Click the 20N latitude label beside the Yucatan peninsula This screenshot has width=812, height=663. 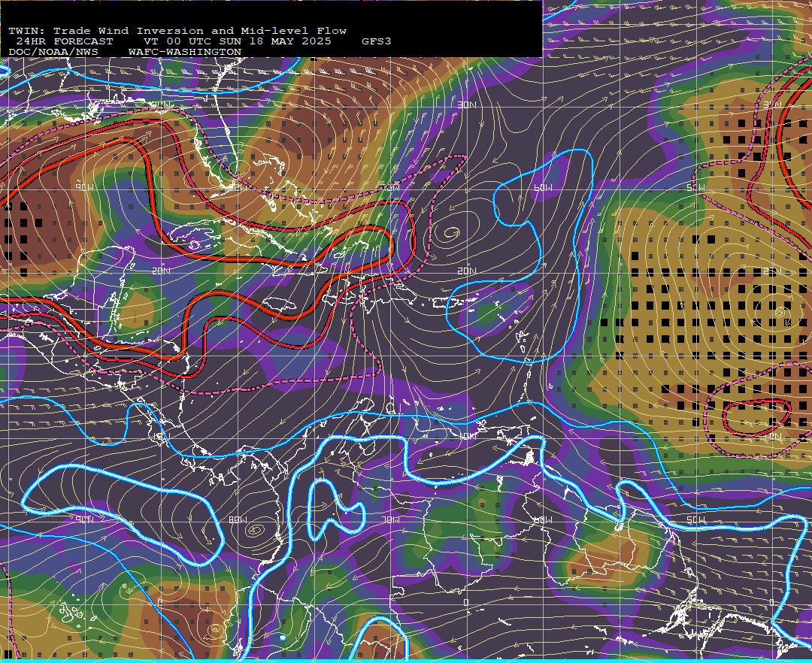[161, 271]
